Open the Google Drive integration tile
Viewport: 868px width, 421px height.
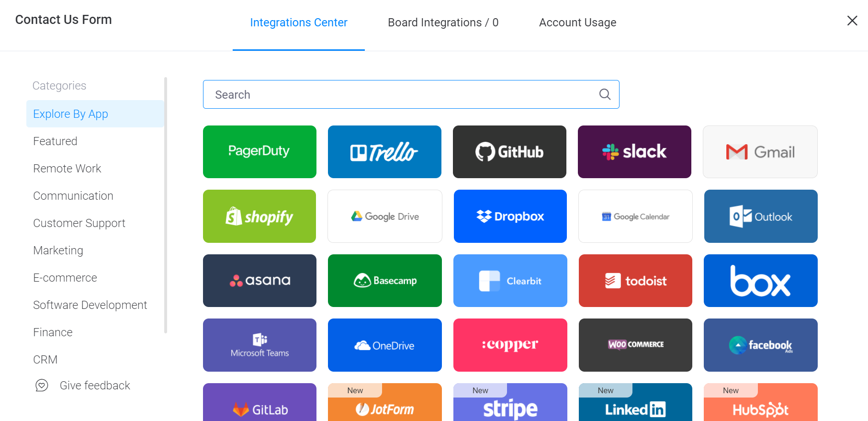point(385,216)
